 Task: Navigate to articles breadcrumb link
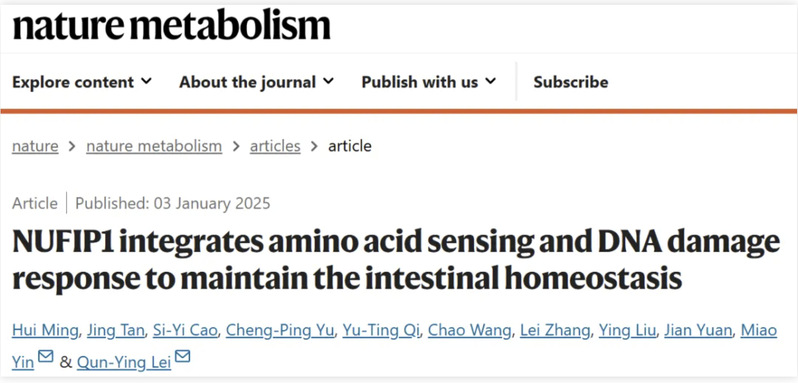click(x=275, y=146)
